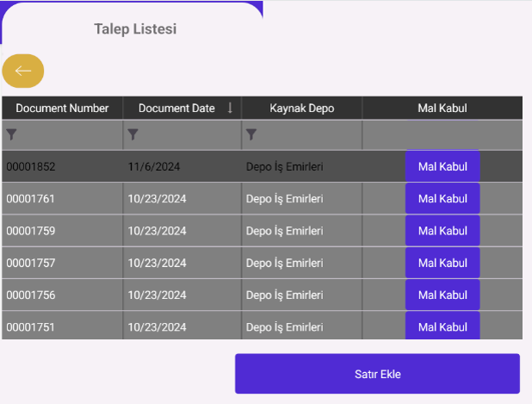Click Mal Kabul for document 00001759
This screenshot has height=404, width=532.
pyautogui.click(x=442, y=231)
